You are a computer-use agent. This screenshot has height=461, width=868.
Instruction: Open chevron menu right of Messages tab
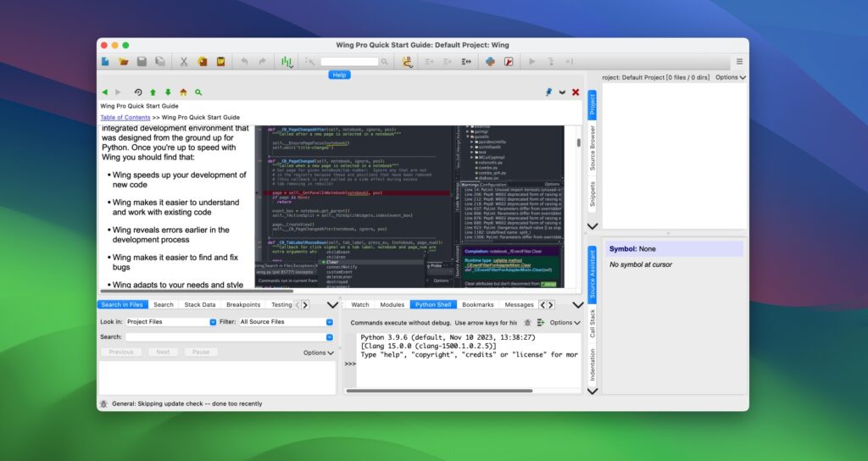click(578, 305)
